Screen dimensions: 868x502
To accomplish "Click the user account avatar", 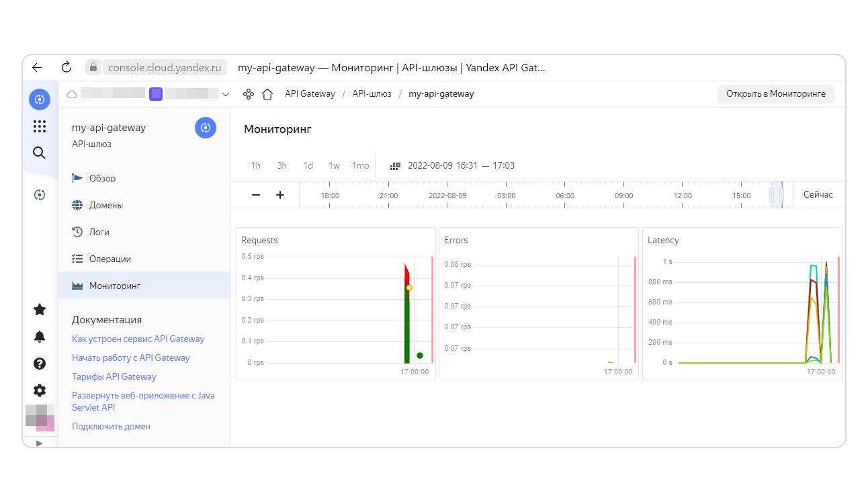I will tap(40, 417).
